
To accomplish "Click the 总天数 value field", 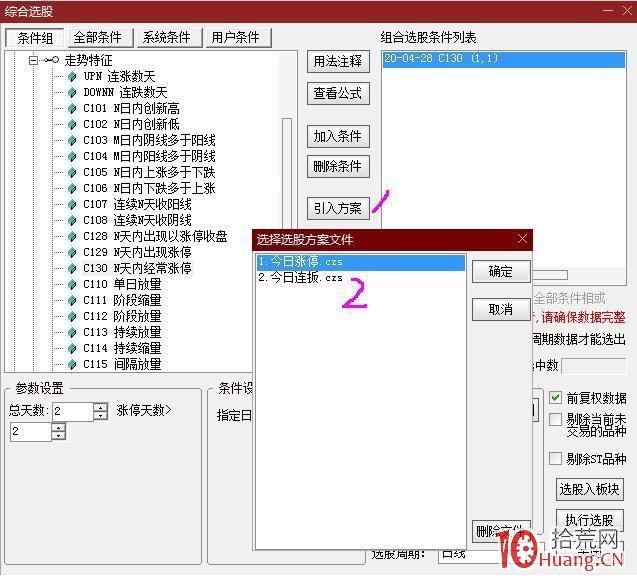I will click(x=73, y=411).
